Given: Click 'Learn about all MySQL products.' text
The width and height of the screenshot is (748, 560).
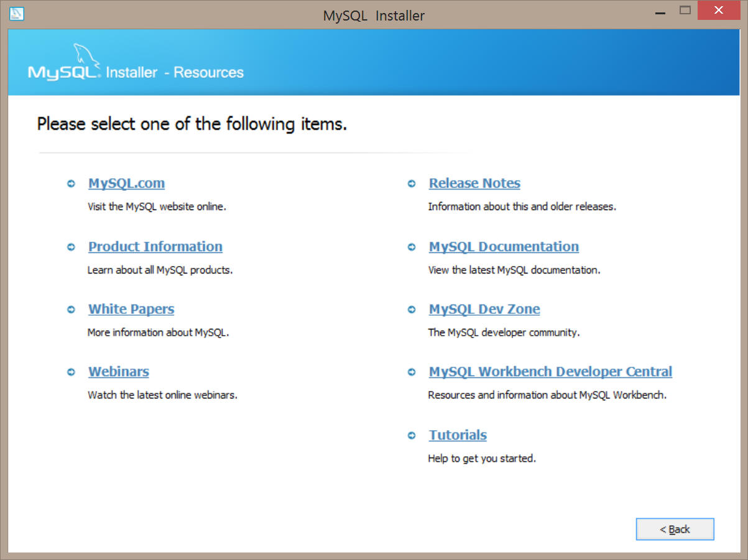Looking at the screenshot, I should coord(160,270).
